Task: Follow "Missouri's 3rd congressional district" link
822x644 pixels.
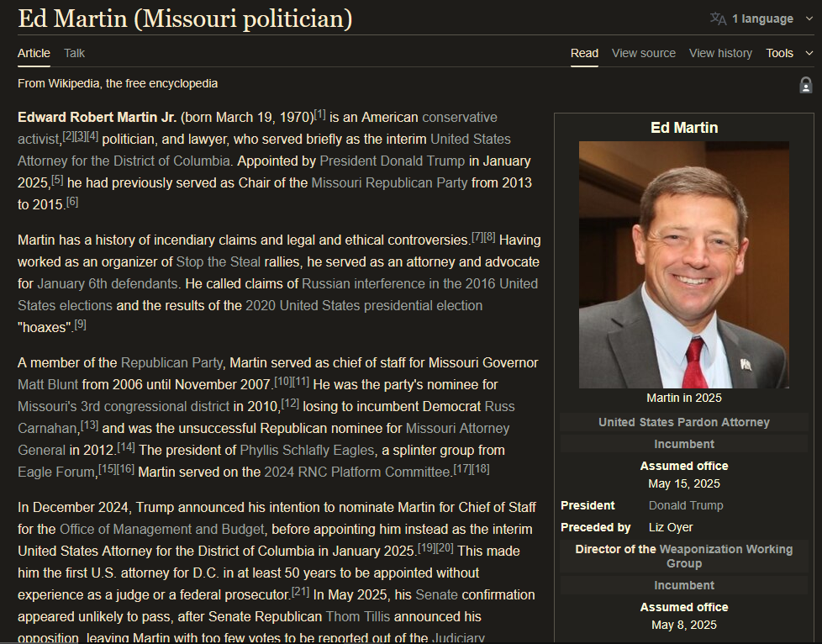Action: 124,406
